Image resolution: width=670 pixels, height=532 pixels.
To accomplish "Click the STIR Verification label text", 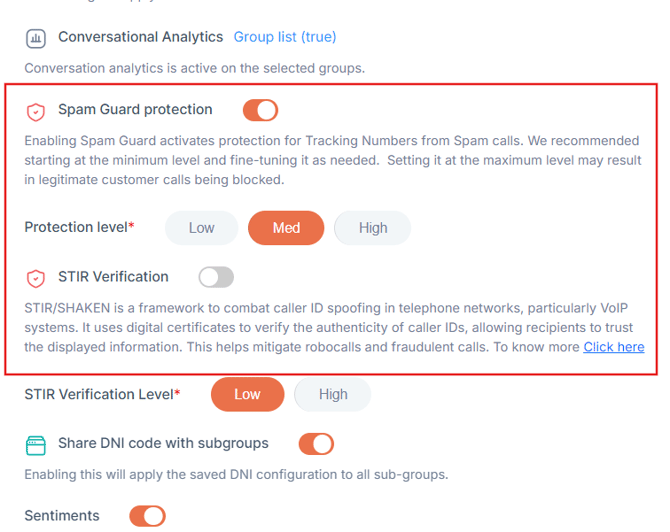I will 113,277.
